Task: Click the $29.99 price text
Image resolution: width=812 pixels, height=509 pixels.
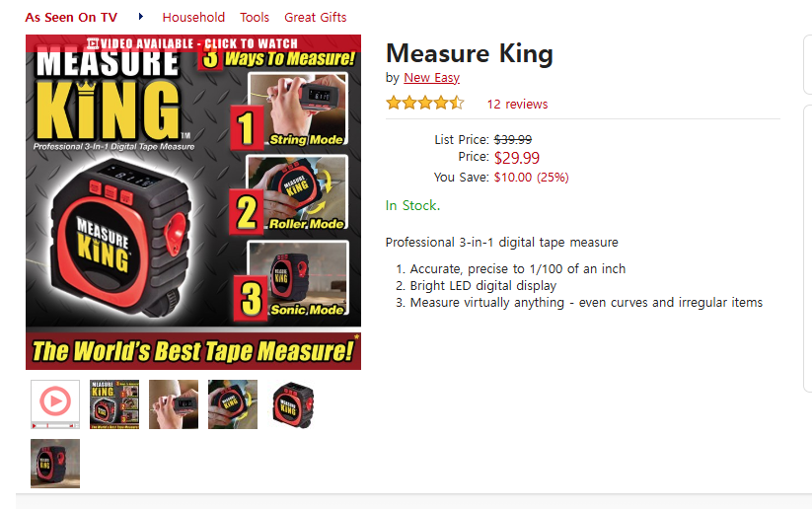Action: pos(517,158)
